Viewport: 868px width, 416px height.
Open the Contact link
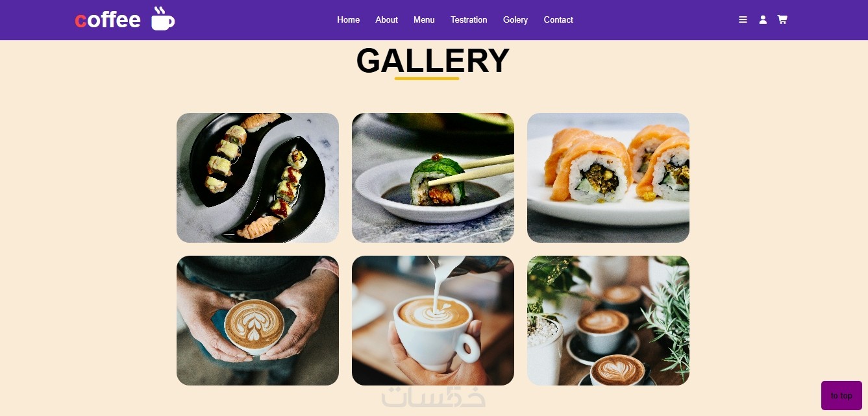pyautogui.click(x=558, y=20)
